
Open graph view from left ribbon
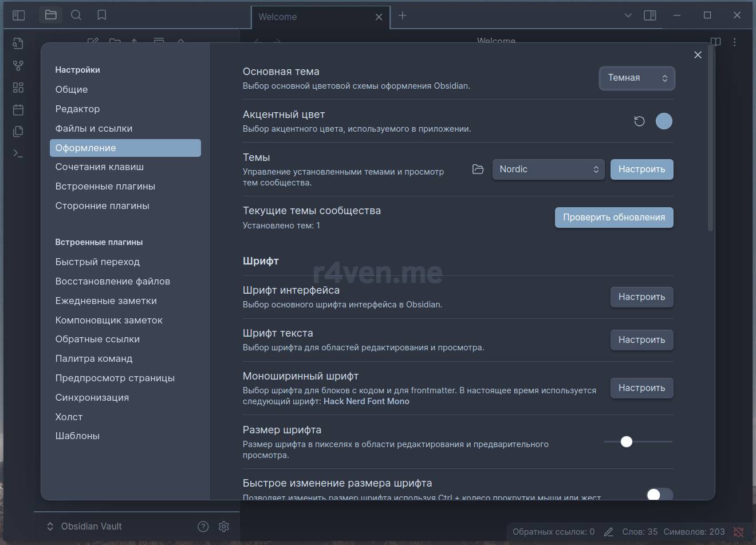pos(18,66)
